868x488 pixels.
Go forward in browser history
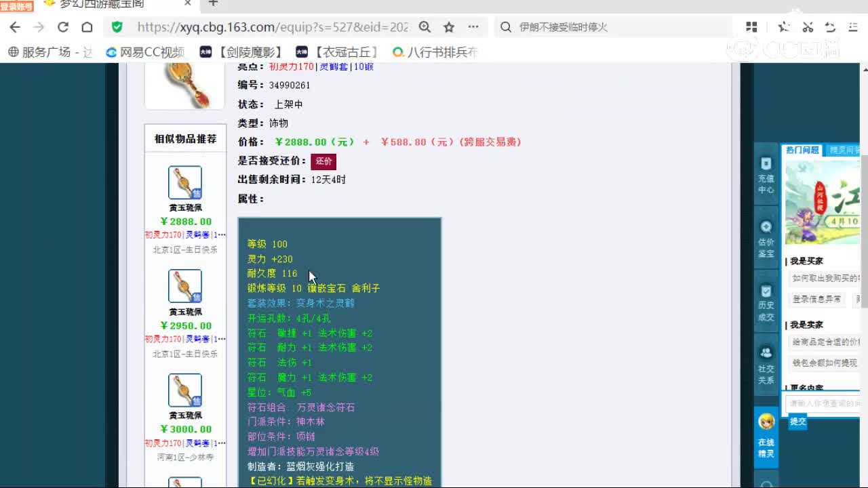(39, 27)
